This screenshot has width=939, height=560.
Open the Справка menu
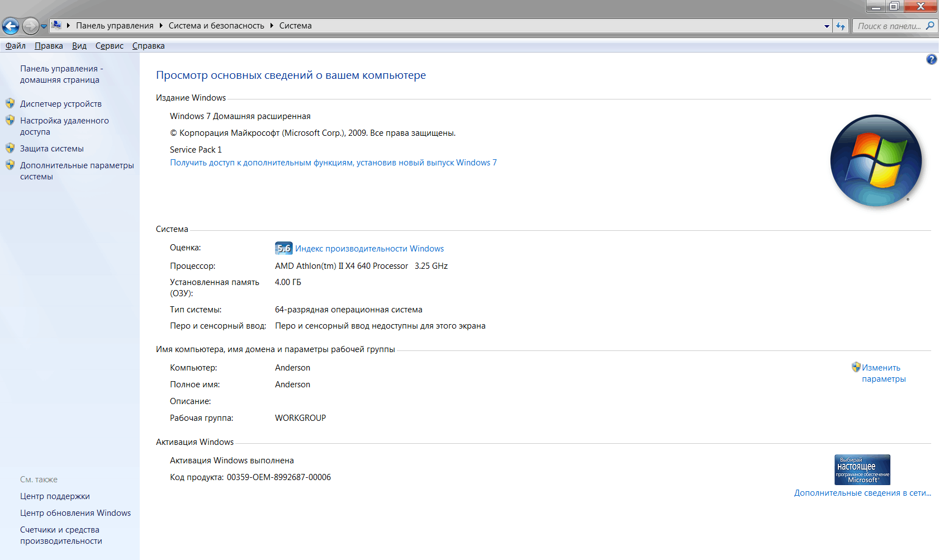(x=149, y=46)
